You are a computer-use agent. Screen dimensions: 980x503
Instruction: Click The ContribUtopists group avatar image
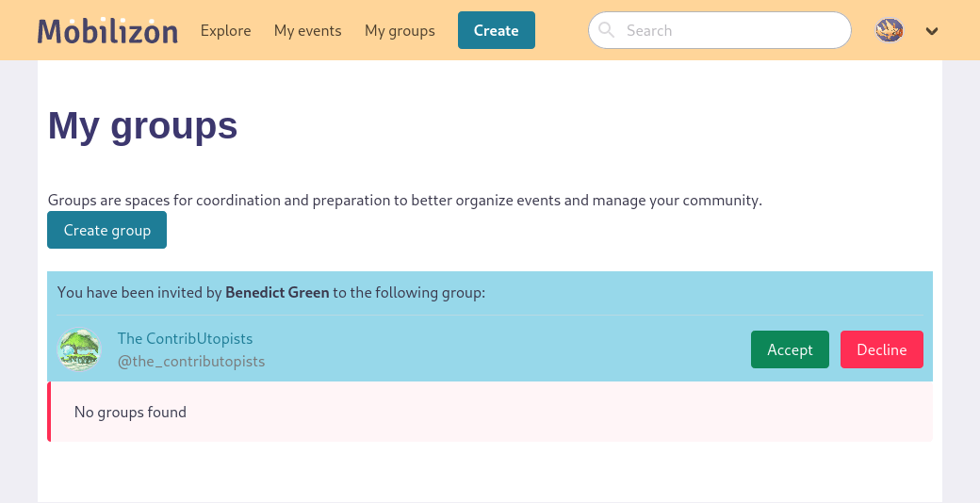click(x=79, y=350)
